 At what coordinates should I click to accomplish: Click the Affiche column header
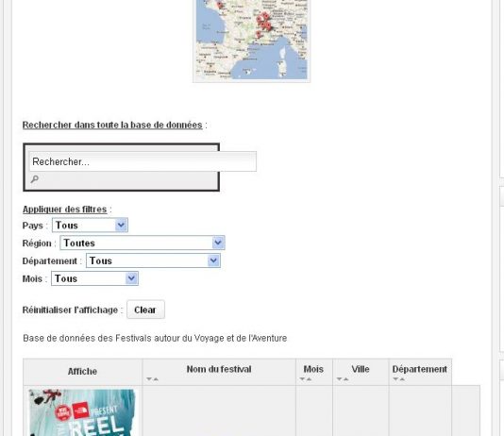tap(82, 372)
